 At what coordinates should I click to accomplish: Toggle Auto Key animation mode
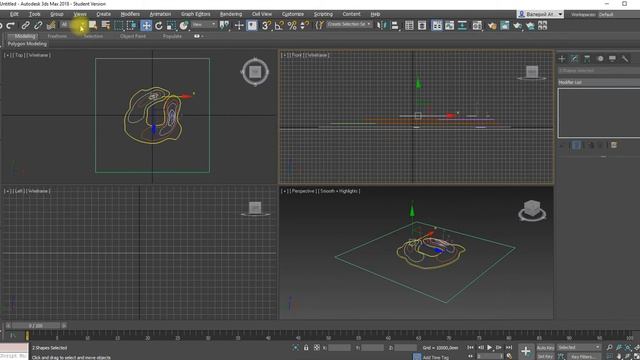[545, 348]
